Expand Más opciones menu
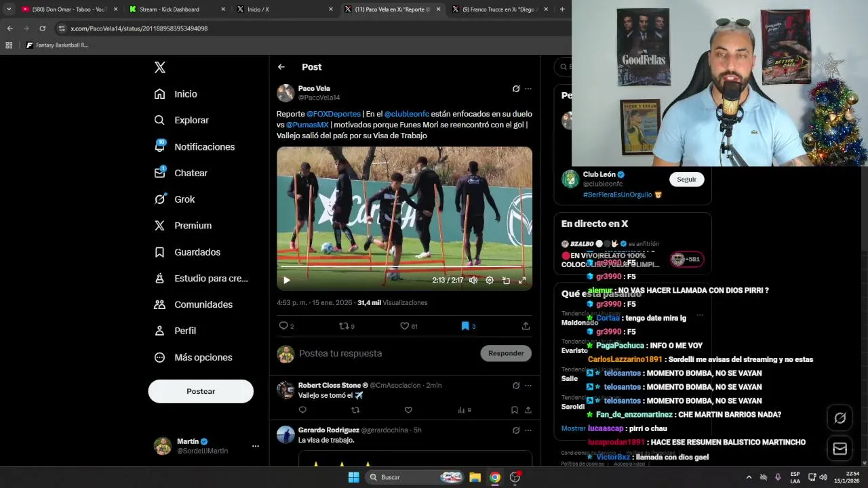Viewport: 868px width, 488px height. pos(193,357)
